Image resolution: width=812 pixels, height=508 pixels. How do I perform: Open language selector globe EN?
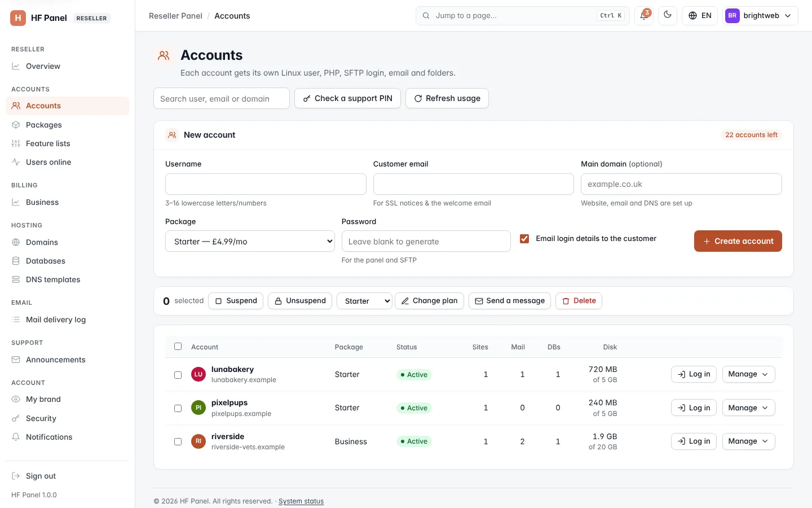click(x=700, y=16)
